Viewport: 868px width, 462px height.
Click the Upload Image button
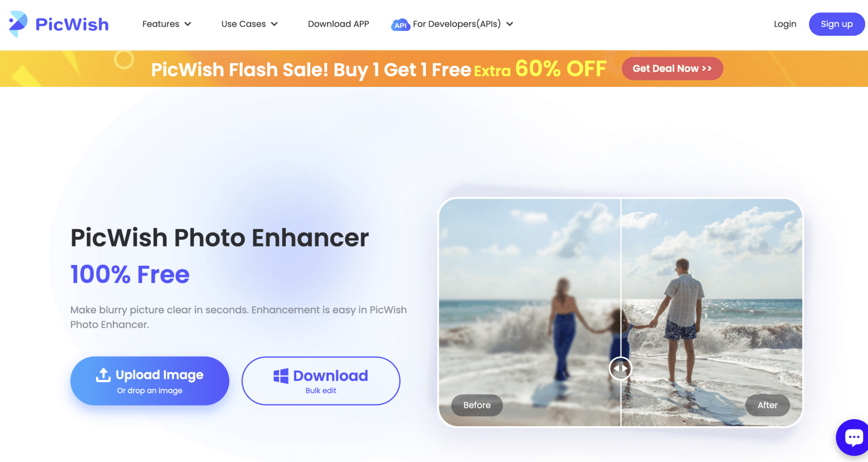point(150,381)
